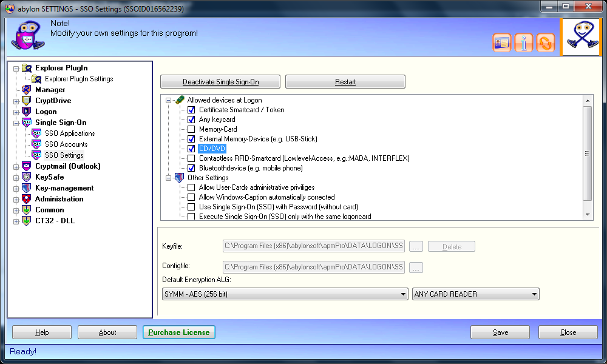This screenshot has width=607, height=364.
Task: Click the SSO Accounts icon
Action: tap(36, 144)
